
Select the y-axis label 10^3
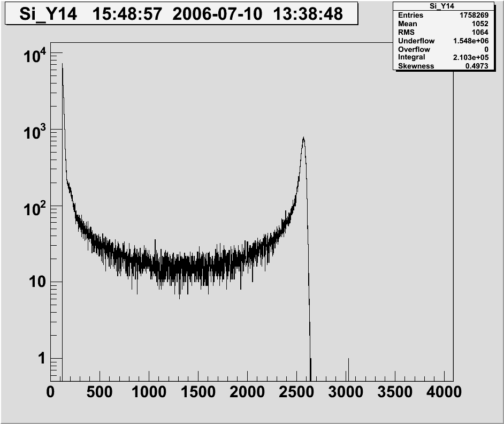[x=35, y=131]
